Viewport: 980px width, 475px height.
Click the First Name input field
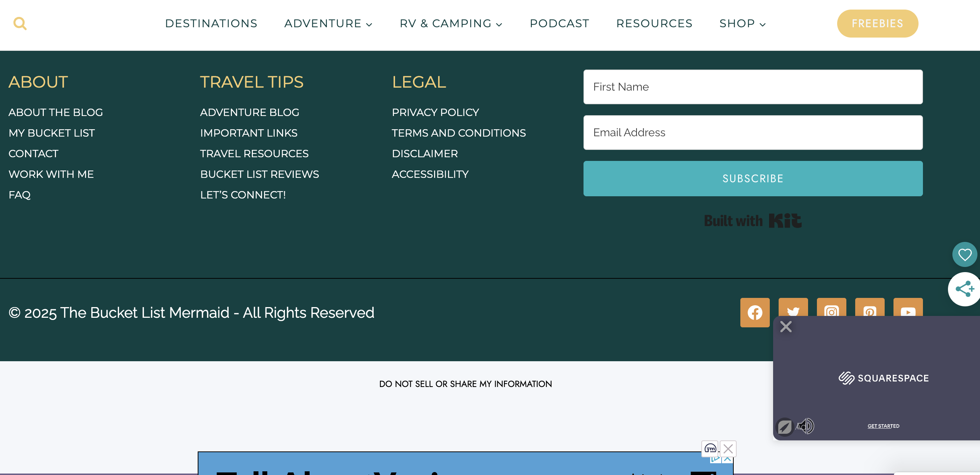point(752,87)
